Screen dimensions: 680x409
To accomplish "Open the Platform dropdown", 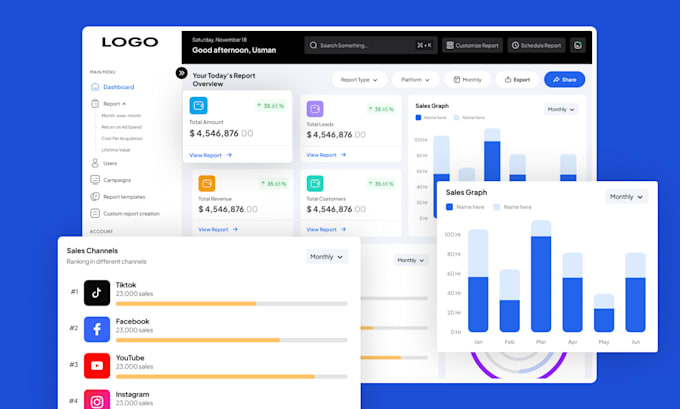I will click(x=415, y=80).
